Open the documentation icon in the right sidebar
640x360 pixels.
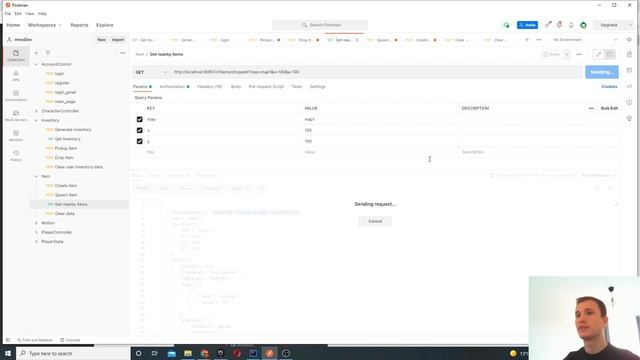[x=629, y=54]
